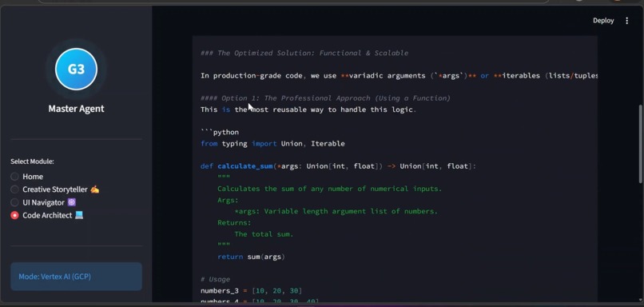Click the 'Args:' docstring line
Viewport: 644px width, 307px height.
(228, 200)
